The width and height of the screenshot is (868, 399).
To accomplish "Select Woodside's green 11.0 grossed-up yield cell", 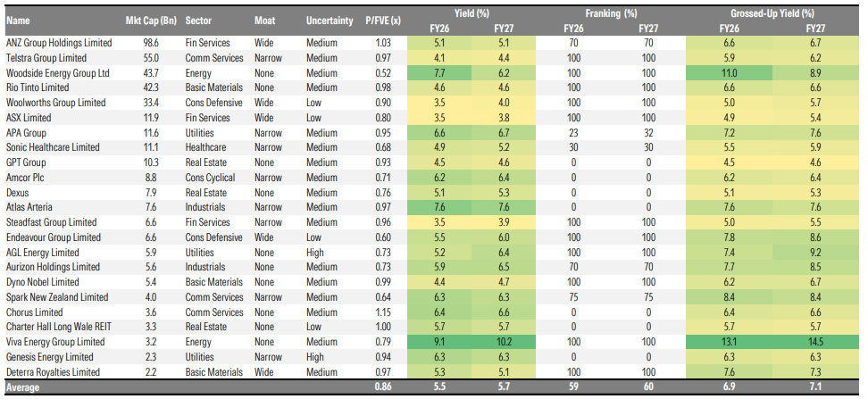I will click(728, 72).
